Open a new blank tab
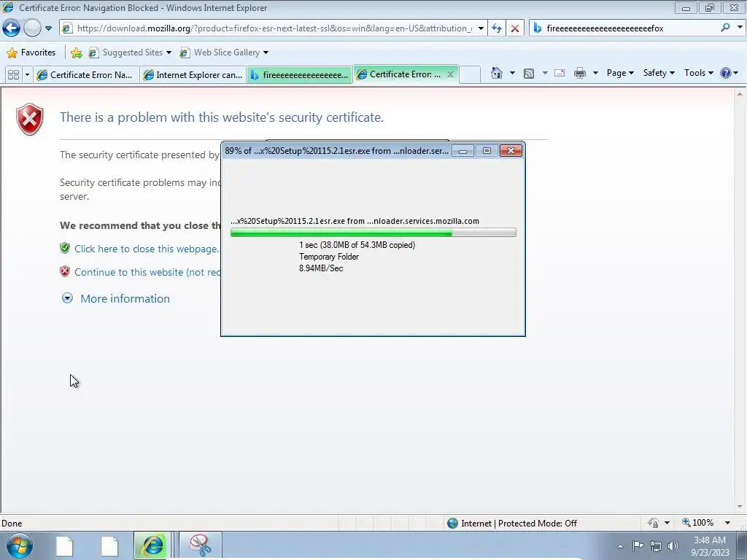 coord(470,75)
